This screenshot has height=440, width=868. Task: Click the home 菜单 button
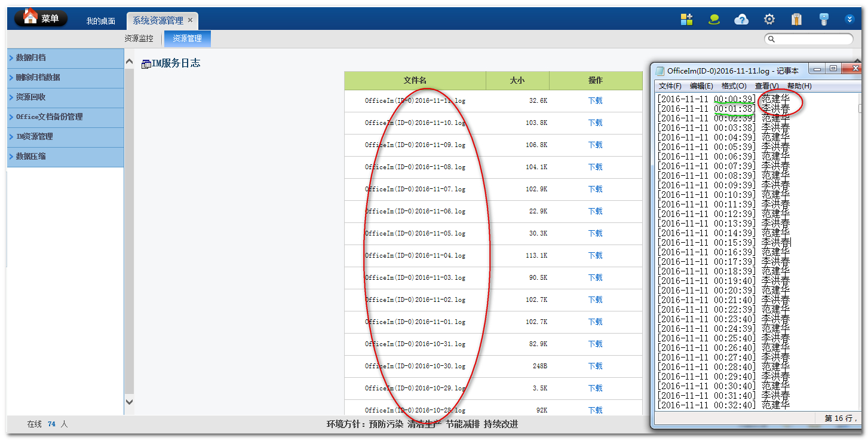(x=41, y=18)
